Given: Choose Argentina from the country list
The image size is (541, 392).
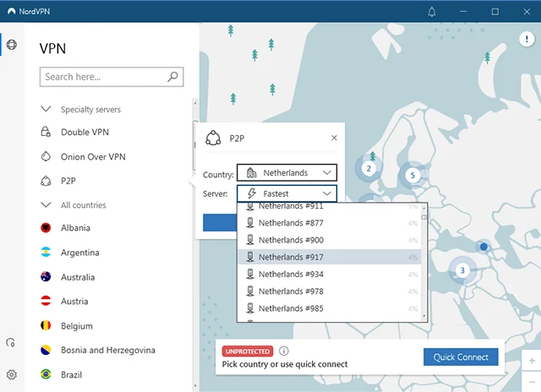Looking at the screenshot, I should pyautogui.click(x=79, y=253).
